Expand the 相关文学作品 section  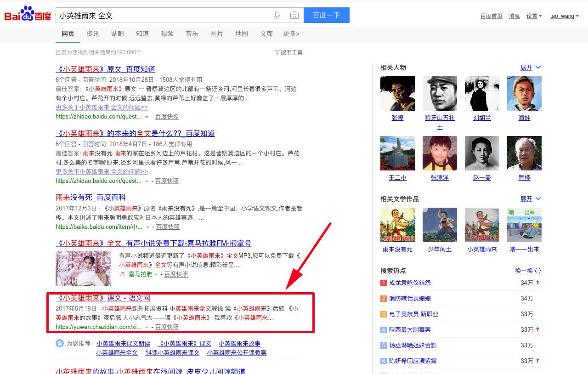[x=530, y=199]
